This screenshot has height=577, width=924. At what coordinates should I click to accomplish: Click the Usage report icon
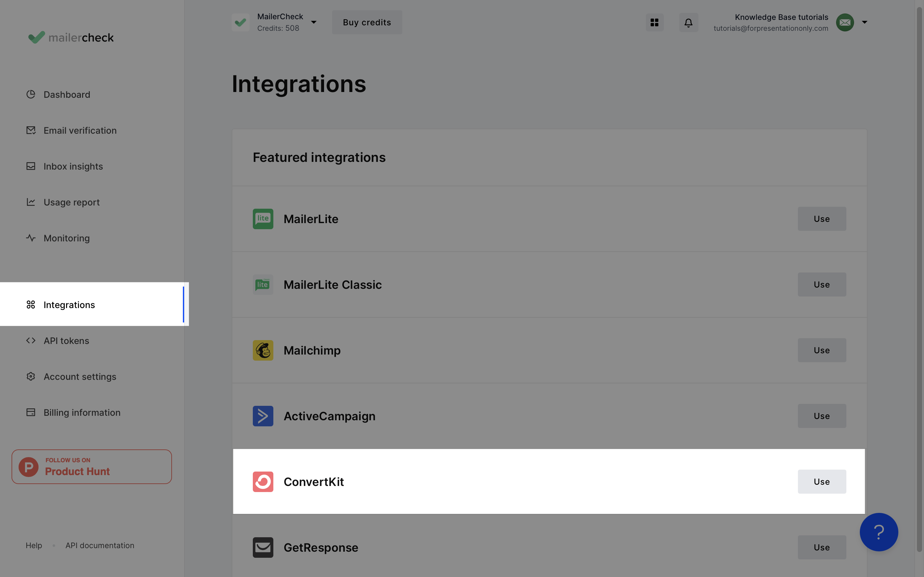pyautogui.click(x=30, y=202)
